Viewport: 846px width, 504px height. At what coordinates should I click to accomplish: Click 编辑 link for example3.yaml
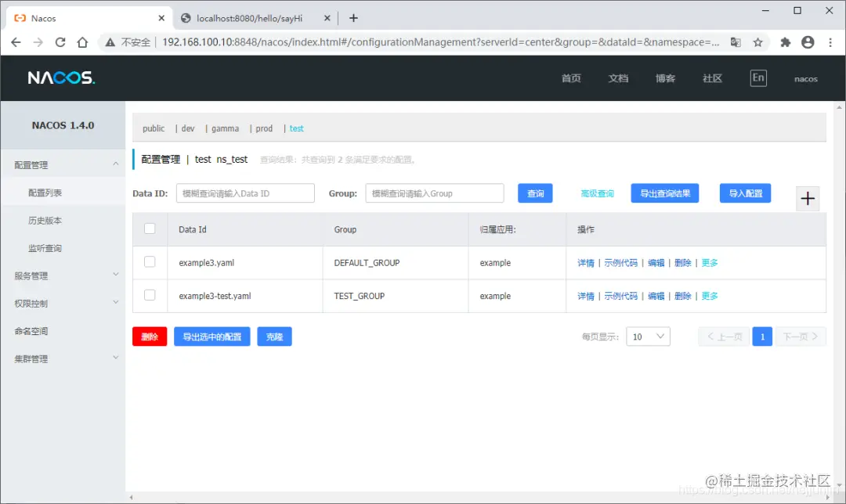click(656, 262)
